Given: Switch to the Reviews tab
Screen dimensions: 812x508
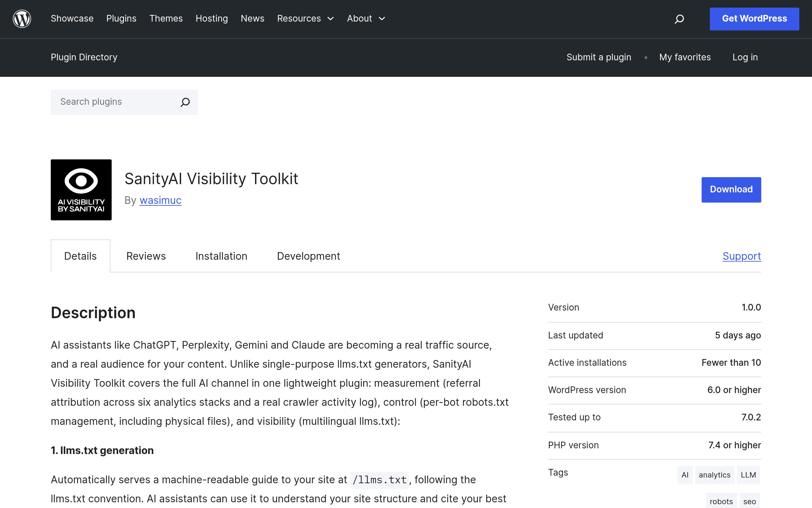Looking at the screenshot, I should (x=146, y=256).
